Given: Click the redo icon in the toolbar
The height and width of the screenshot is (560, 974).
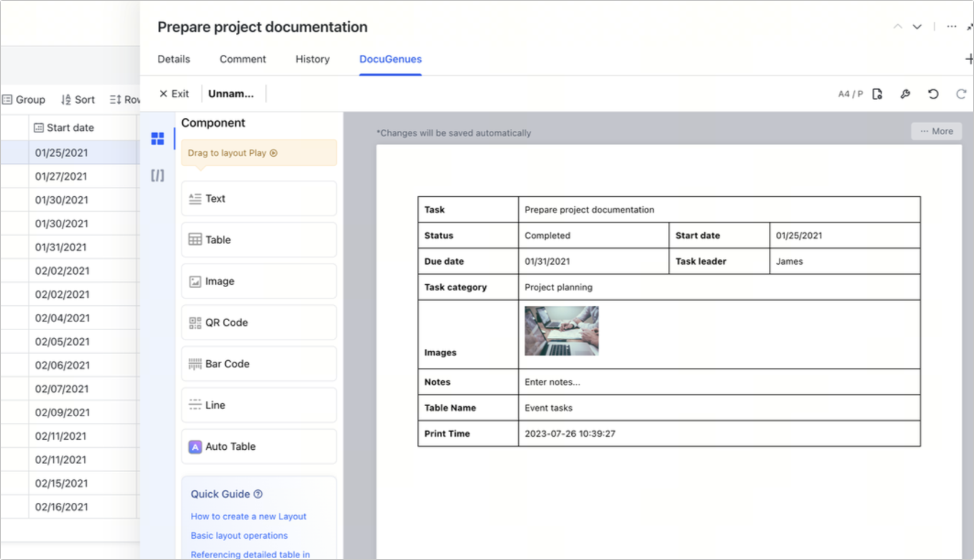Looking at the screenshot, I should pyautogui.click(x=961, y=94).
